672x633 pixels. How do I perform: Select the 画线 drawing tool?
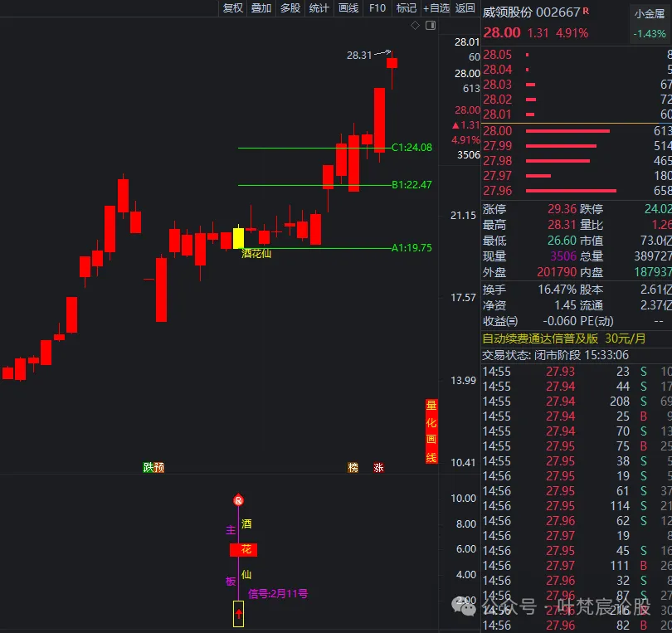point(348,8)
